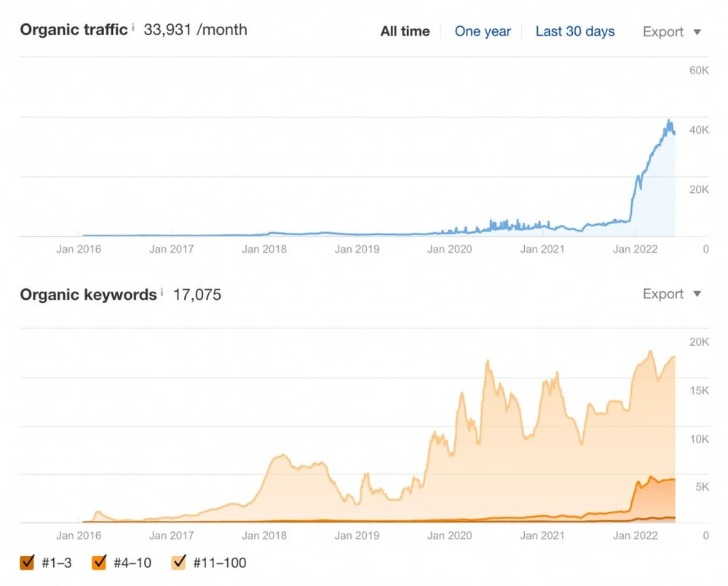Switch to the Last 30 days view

[575, 31]
